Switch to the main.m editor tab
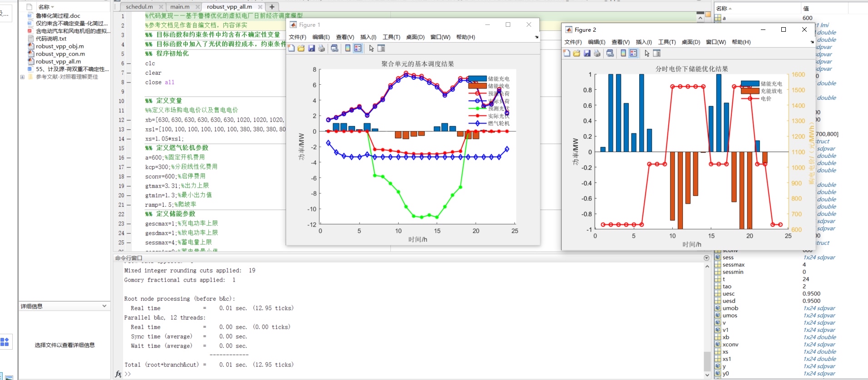The width and height of the screenshot is (868, 380). 180,7
